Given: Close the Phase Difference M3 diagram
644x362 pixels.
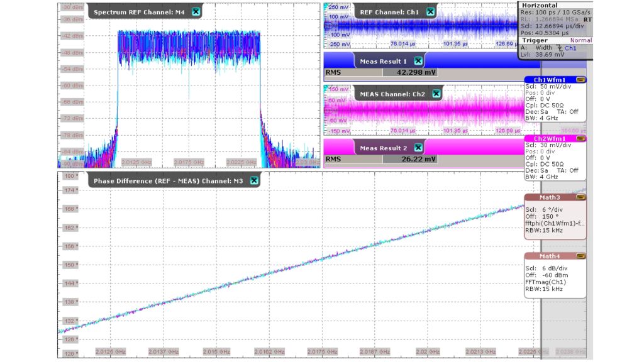Looking at the screenshot, I should [254, 180].
